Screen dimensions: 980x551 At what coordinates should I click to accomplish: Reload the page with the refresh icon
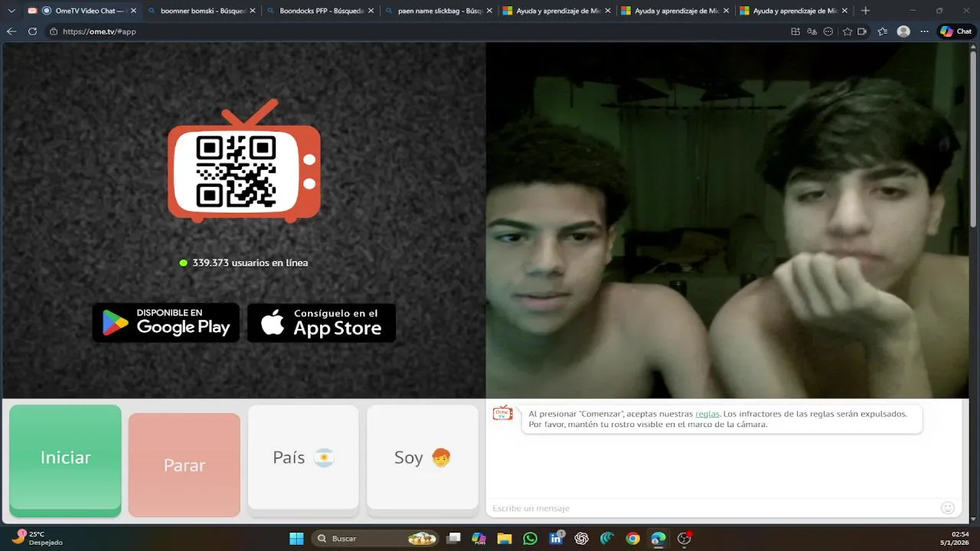coord(32,31)
